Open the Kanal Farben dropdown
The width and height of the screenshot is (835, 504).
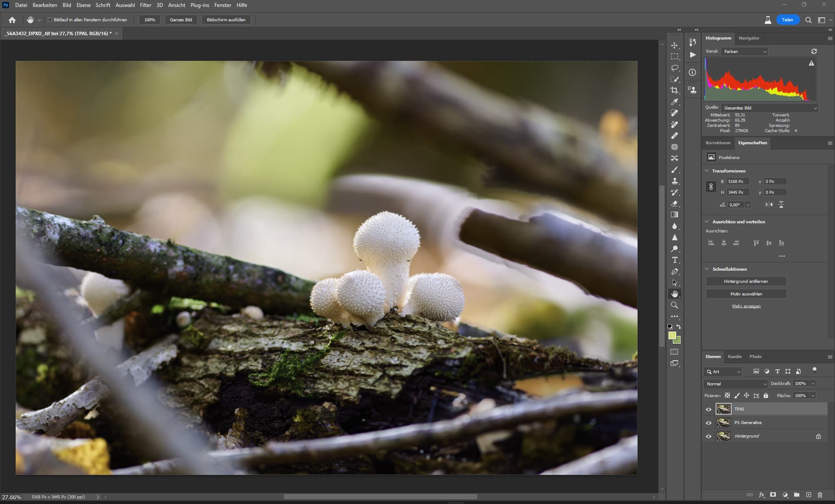(745, 51)
